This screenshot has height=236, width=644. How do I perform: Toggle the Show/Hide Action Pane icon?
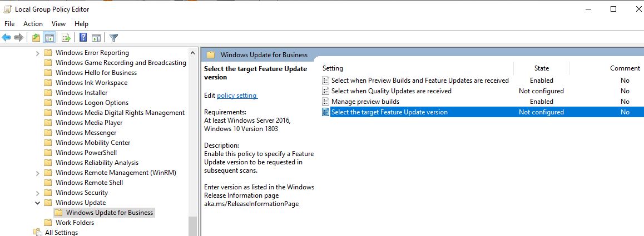(96, 38)
